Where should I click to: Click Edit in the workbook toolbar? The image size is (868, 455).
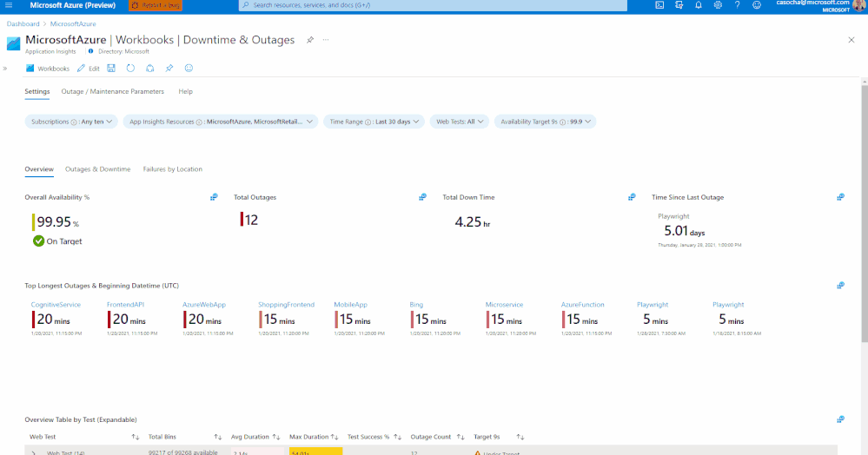point(89,68)
